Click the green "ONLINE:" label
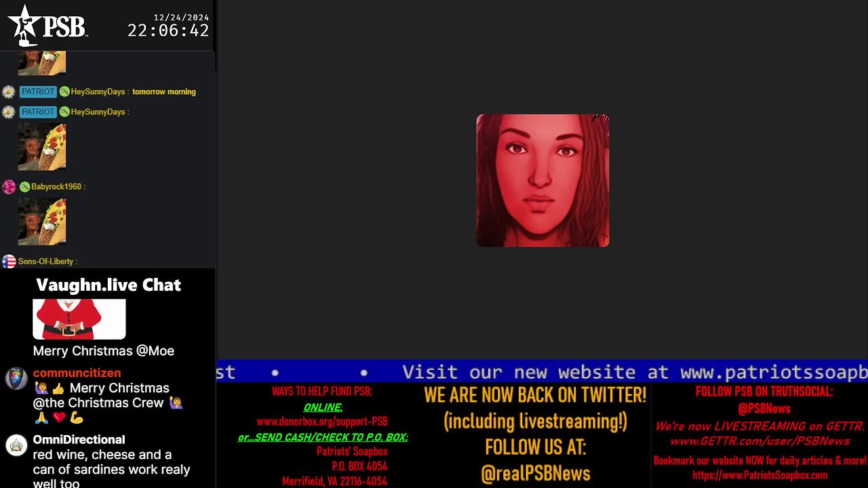 pos(323,407)
